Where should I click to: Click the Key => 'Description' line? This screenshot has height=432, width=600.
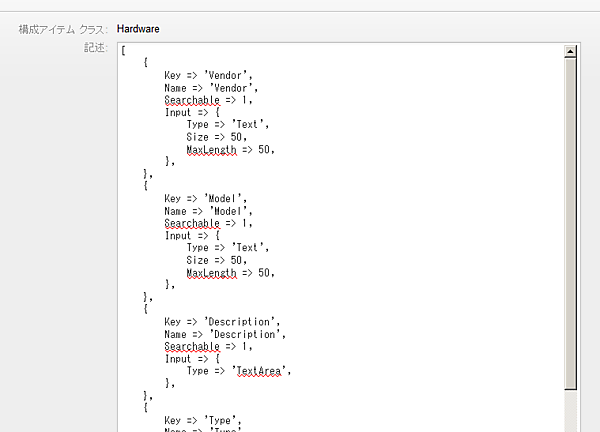(x=227, y=322)
